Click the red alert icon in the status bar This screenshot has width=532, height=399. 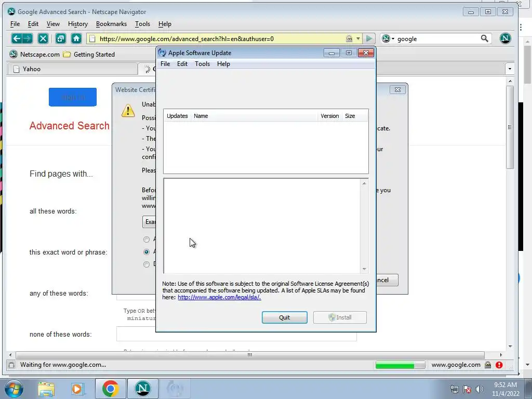(x=499, y=365)
